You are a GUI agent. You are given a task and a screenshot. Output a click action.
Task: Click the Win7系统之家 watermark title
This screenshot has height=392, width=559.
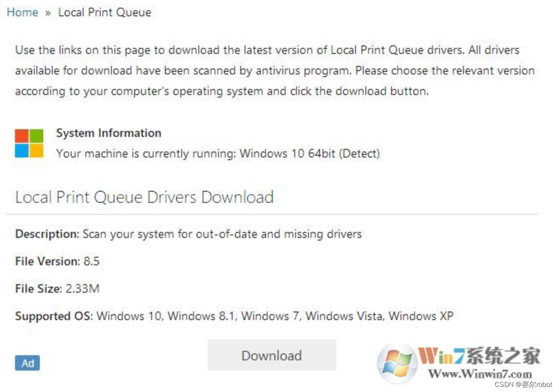coord(479,356)
